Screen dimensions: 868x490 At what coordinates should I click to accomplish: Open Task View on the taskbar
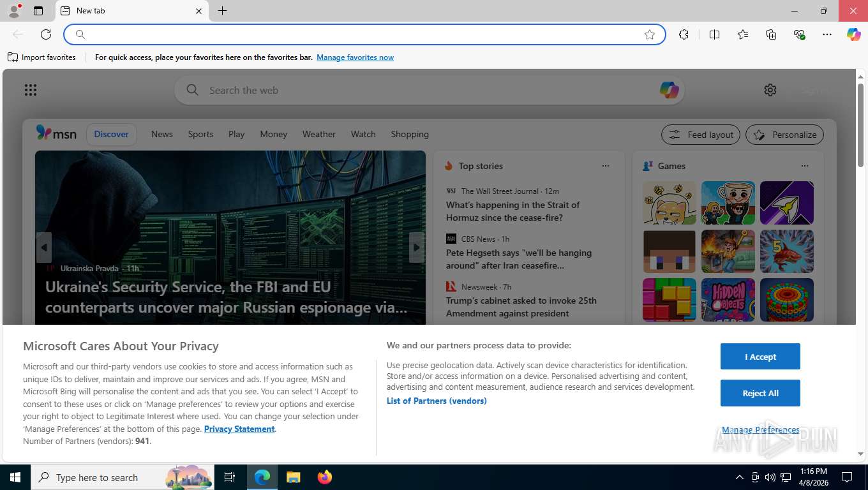230,477
